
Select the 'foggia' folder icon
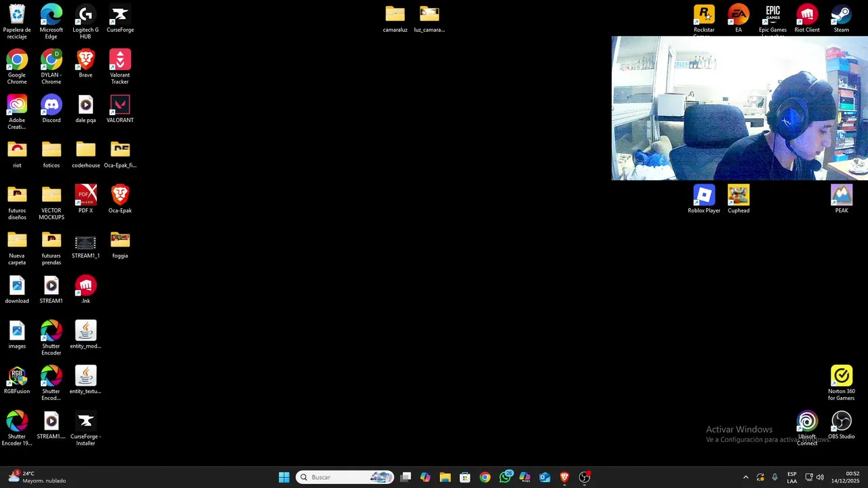120,245
